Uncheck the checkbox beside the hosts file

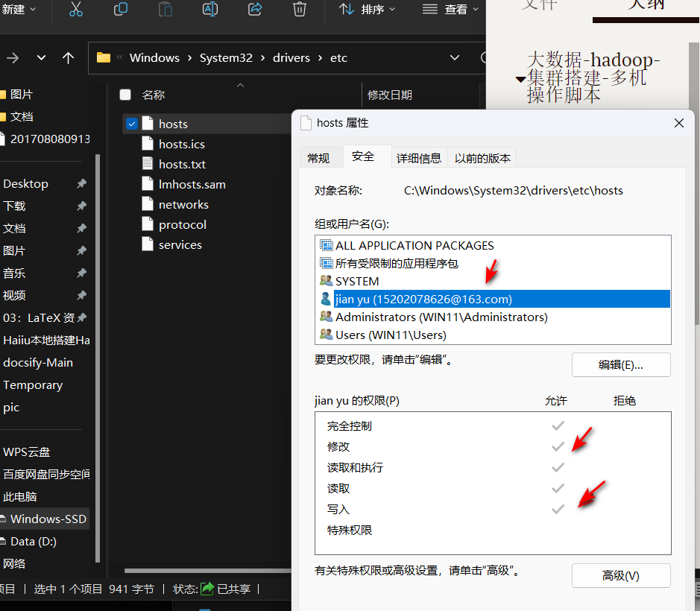click(x=132, y=124)
